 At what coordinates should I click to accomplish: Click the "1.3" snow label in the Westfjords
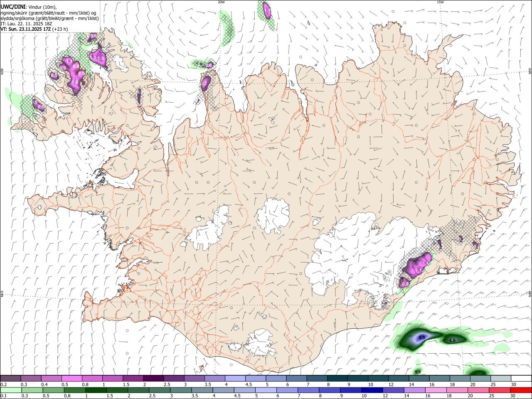pos(93,57)
